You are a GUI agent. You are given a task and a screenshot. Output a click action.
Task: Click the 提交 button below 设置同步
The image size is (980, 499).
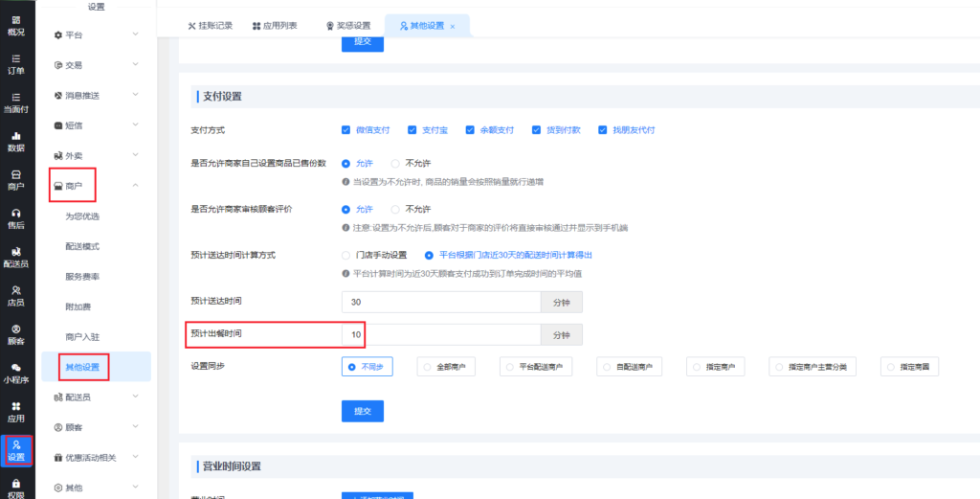[x=363, y=411]
